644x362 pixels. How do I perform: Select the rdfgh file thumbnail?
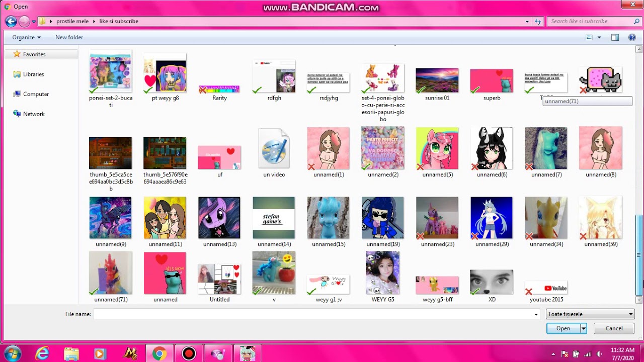pos(274,77)
